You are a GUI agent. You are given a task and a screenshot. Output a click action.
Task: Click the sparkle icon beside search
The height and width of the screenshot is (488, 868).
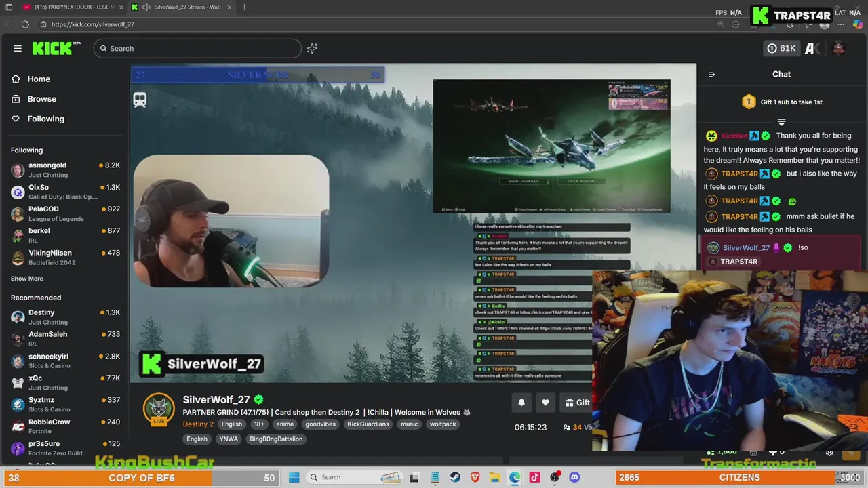point(312,48)
